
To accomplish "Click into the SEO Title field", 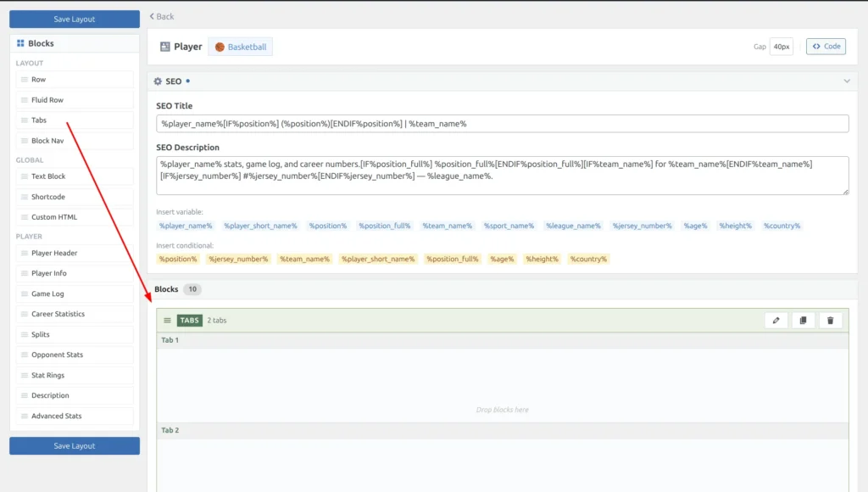I will pyautogui.click(x=502, y=124).
